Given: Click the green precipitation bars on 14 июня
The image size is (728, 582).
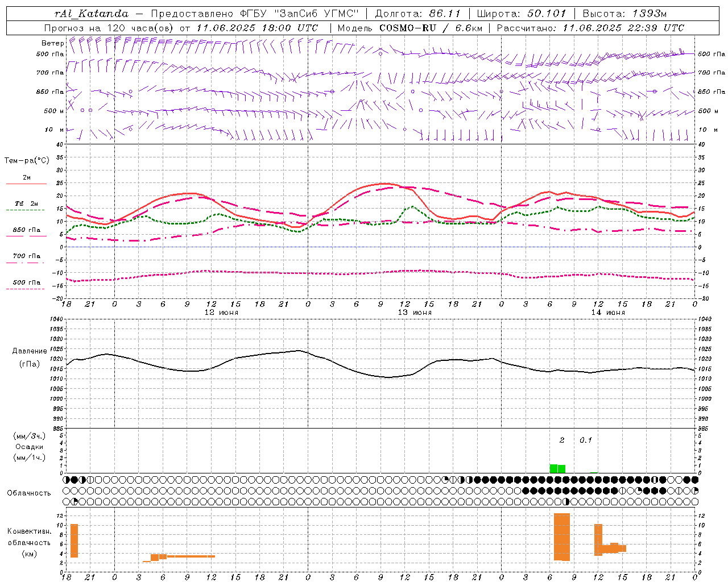Looking at the screenshot, I should point(557,469).
